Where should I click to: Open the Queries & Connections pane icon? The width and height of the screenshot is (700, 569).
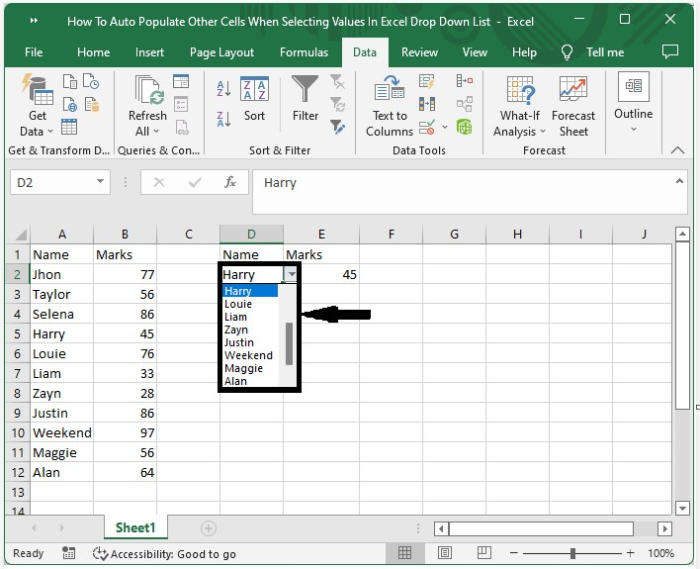pos(181,81)
